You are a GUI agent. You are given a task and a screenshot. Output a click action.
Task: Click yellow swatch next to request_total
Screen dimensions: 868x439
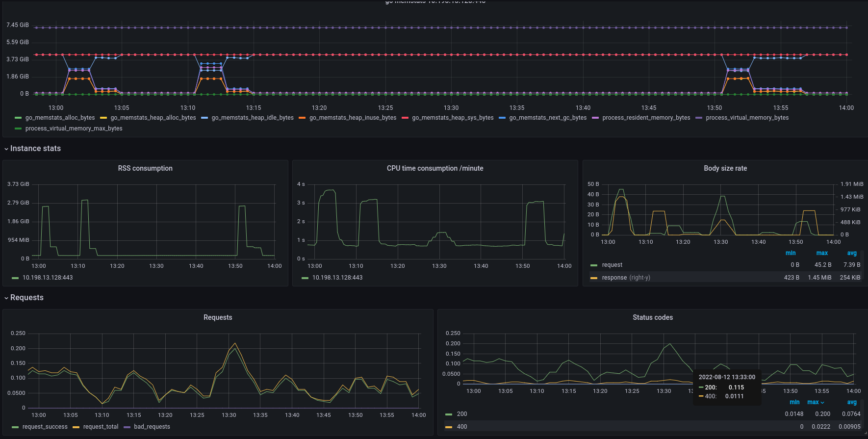coord(76,427)
